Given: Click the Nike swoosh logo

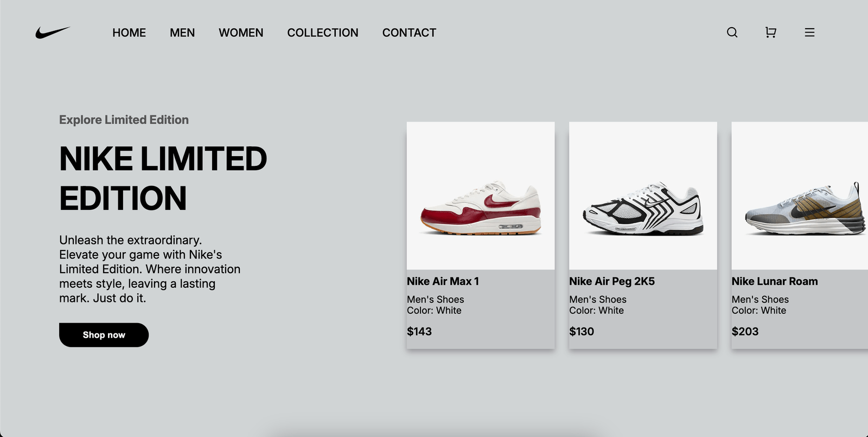Looking at the screenshot, I should coord(53,33).
